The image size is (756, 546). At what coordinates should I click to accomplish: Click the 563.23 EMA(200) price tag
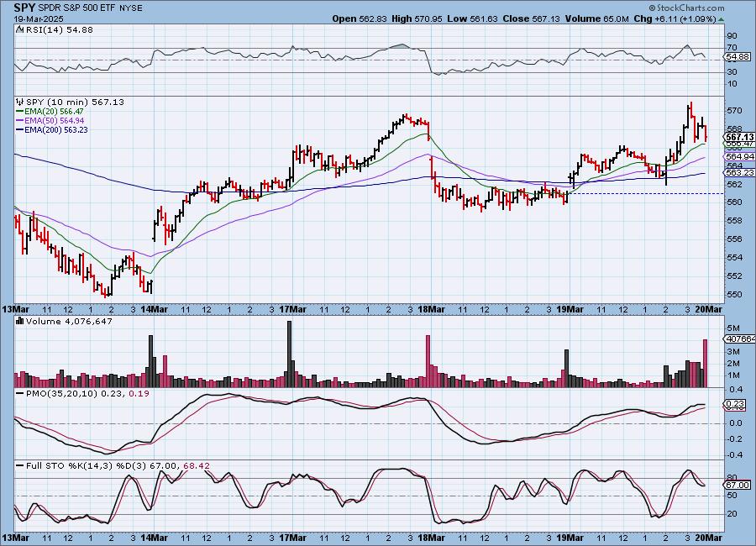click(x=740, y=172)
